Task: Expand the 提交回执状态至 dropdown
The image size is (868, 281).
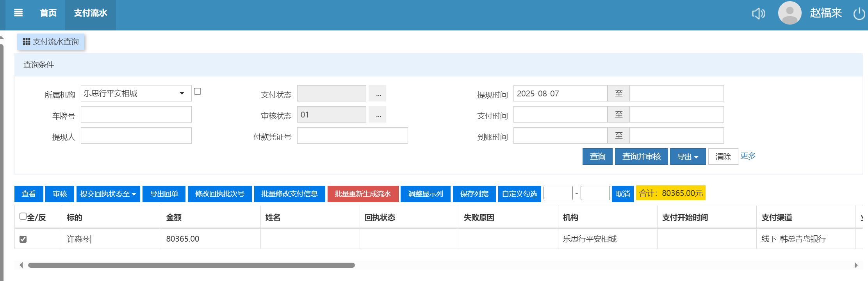Action: pos(108,194)
